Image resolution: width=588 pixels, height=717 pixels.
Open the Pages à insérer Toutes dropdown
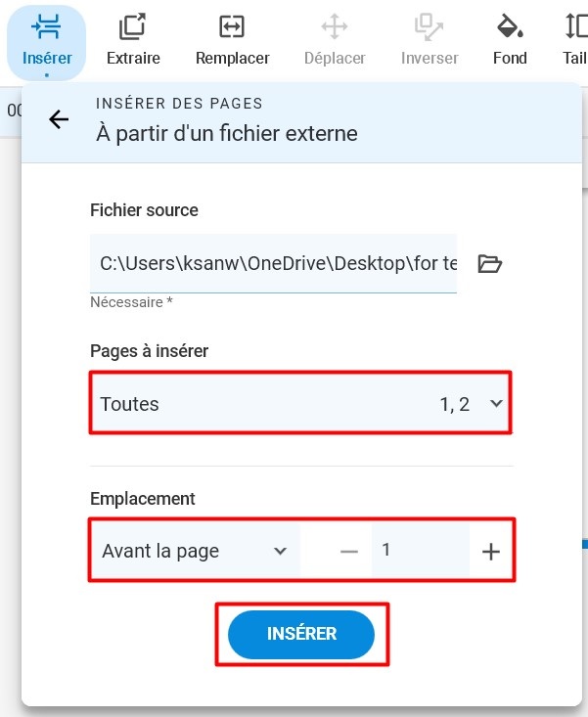pos(301,403)
